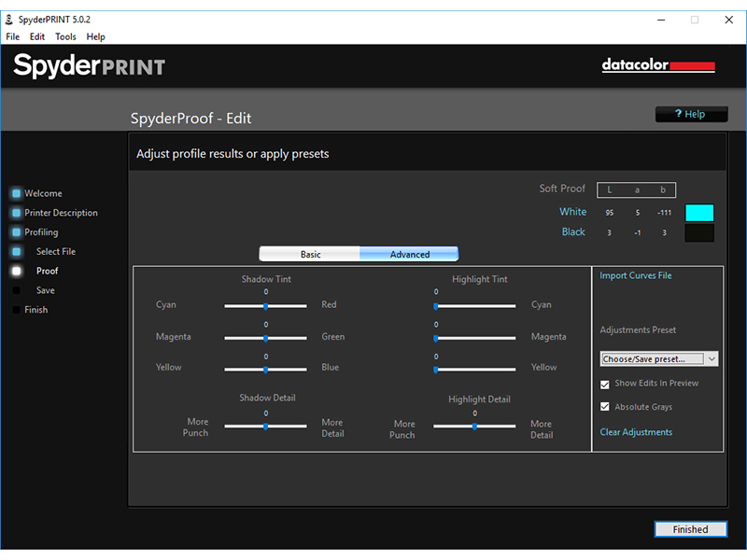Select the Advanced tab
Screen dimensions: 747x560
coord(409,254)
